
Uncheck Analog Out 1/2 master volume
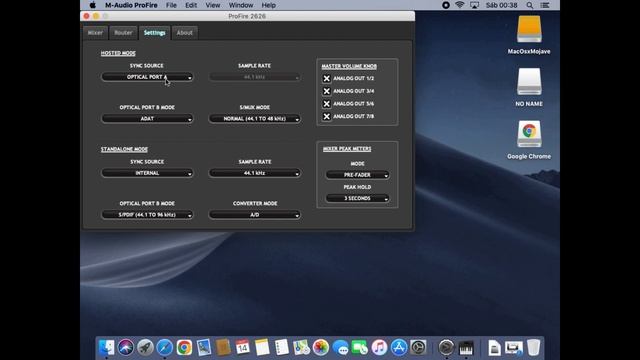coord(327,78)
